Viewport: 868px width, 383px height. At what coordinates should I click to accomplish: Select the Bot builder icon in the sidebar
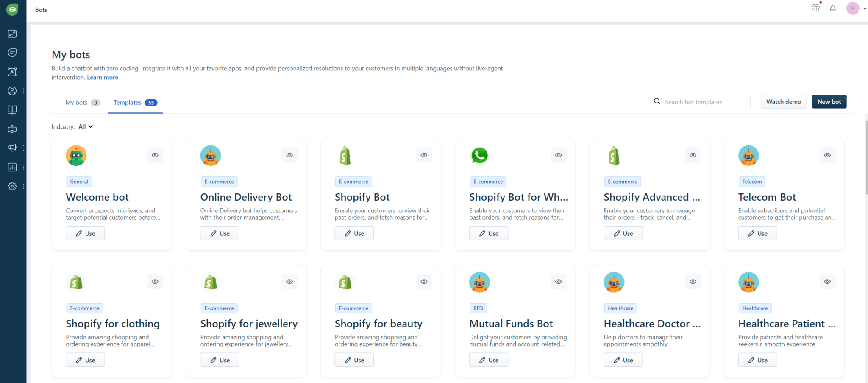pos(12,129)
